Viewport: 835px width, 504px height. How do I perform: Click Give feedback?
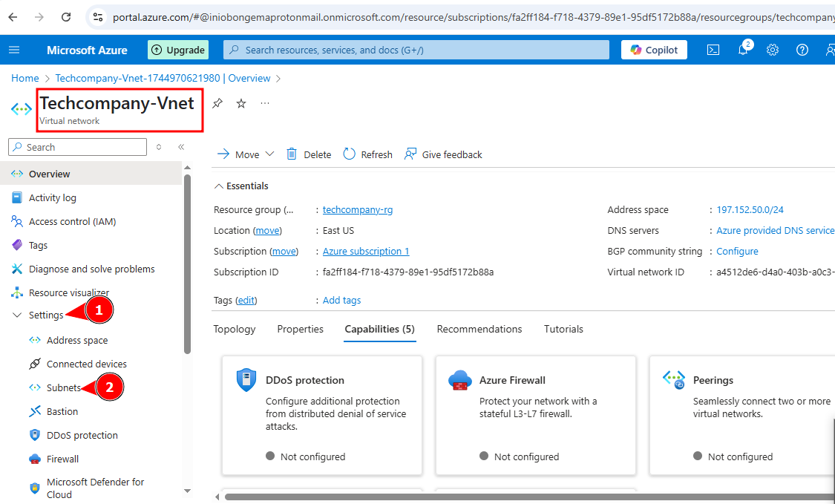coord(443,154)
